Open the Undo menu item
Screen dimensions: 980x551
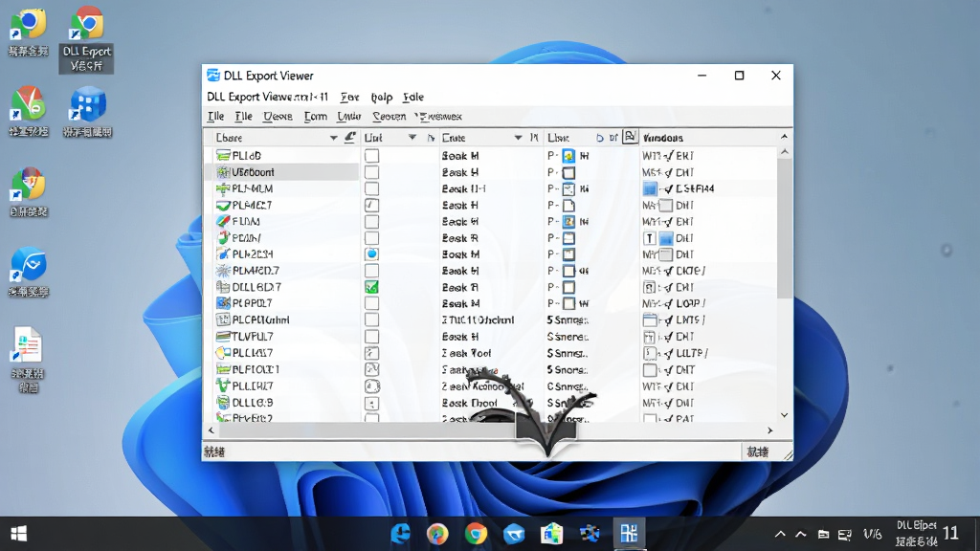(348, 116)
